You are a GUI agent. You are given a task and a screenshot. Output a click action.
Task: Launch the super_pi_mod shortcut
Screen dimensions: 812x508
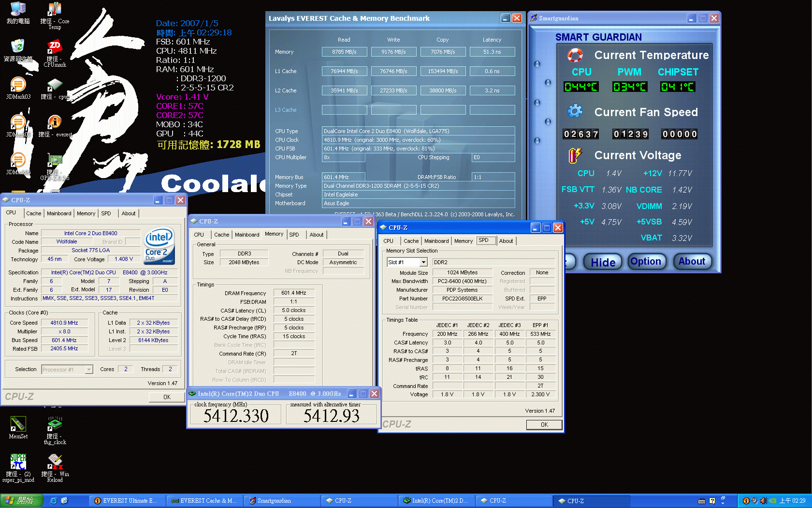coord(18,468)
